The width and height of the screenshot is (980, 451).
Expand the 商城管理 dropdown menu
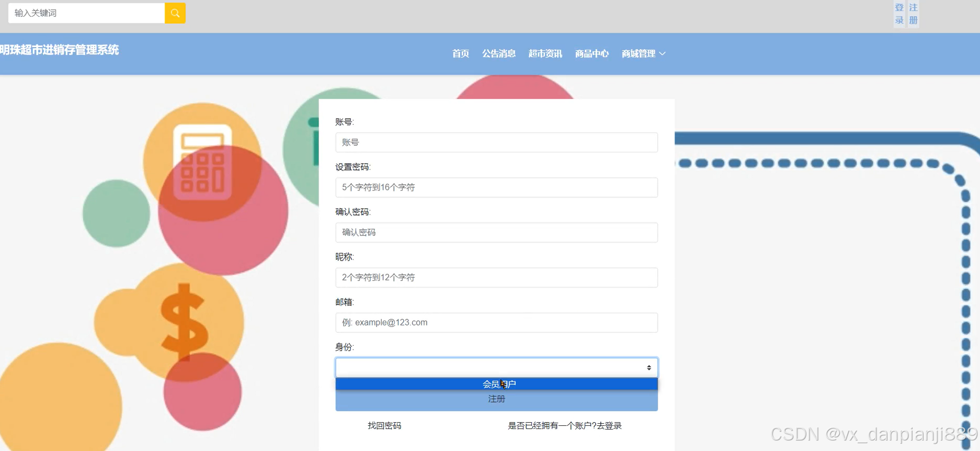(644, 53)
